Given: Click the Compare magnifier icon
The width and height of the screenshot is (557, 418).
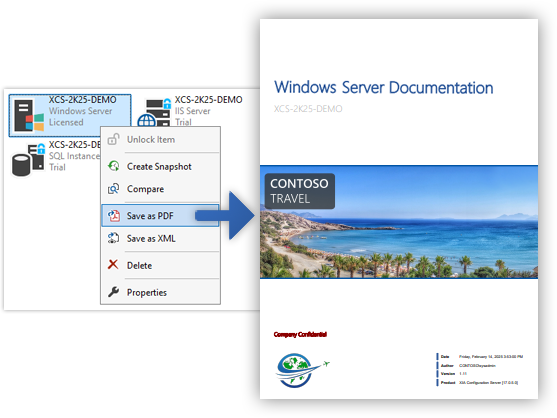Looking at the screenshot, I should pos(113,189).
